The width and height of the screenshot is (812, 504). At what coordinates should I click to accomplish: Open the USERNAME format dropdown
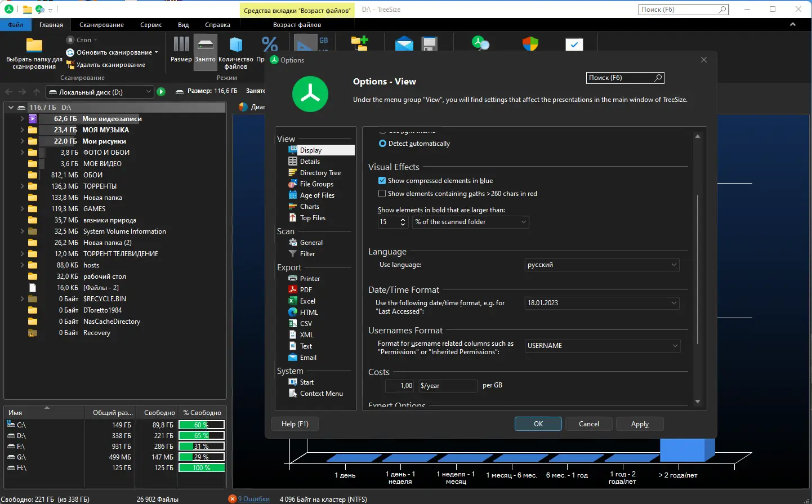coord(603,346)
